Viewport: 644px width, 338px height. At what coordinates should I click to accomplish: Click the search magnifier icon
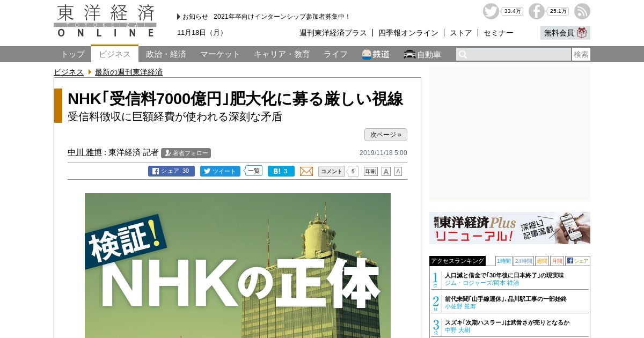tap(463, 54)
